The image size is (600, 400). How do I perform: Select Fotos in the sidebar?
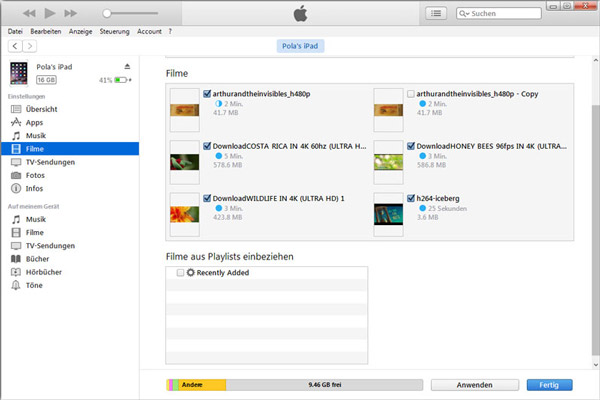36,174
